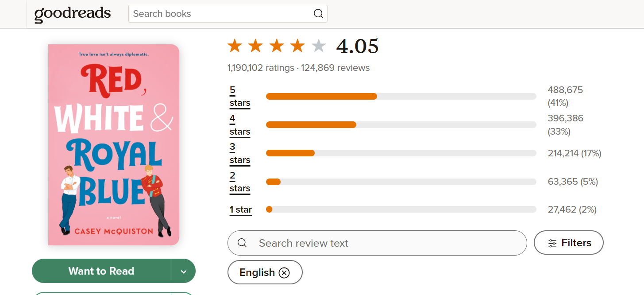The height and width of the screenshot is (295, 644).
Task: Click the 5 stars orange rating bar
Action: (321, 97)
